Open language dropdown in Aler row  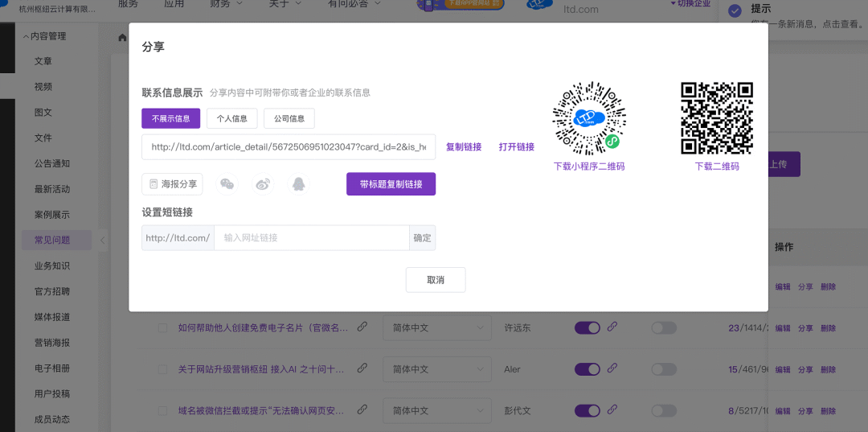(436, 369)
